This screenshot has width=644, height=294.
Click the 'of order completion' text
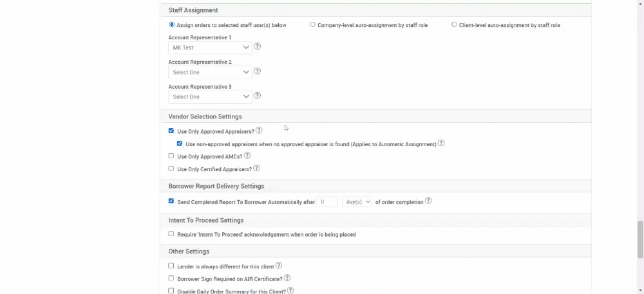tap(399, 202)
